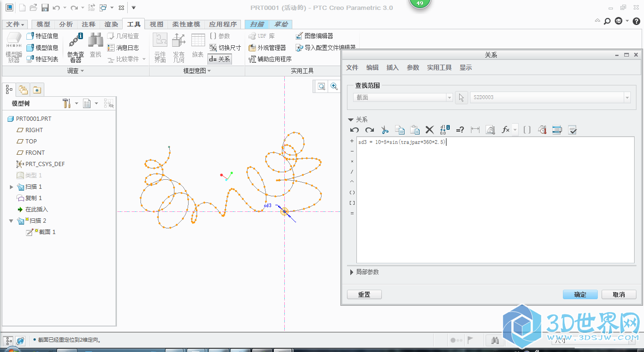Click the selection arrow button beside the scope dropdown
Screen dimensions: 644x352
coord(462,97)
